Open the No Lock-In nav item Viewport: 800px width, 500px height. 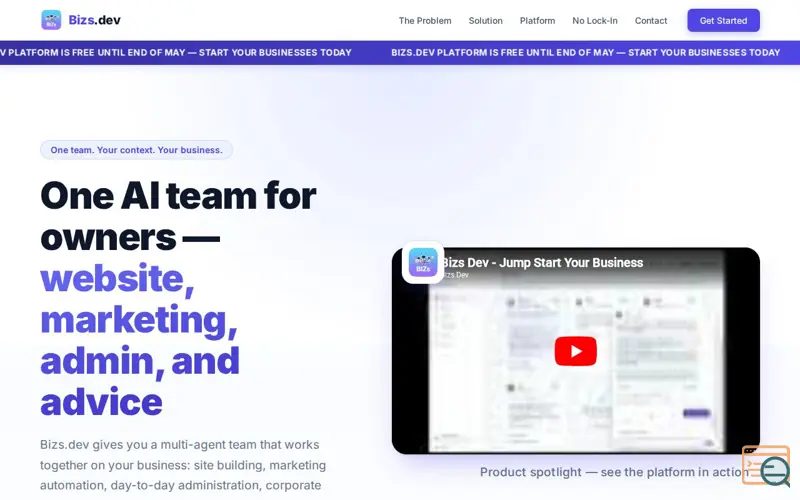click(594, 21)
